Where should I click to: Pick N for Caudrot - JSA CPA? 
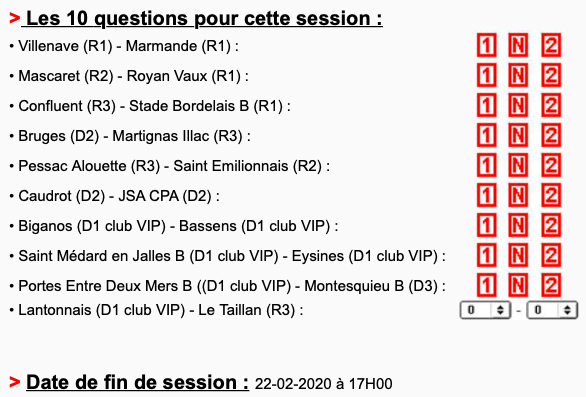pos(518,195)
